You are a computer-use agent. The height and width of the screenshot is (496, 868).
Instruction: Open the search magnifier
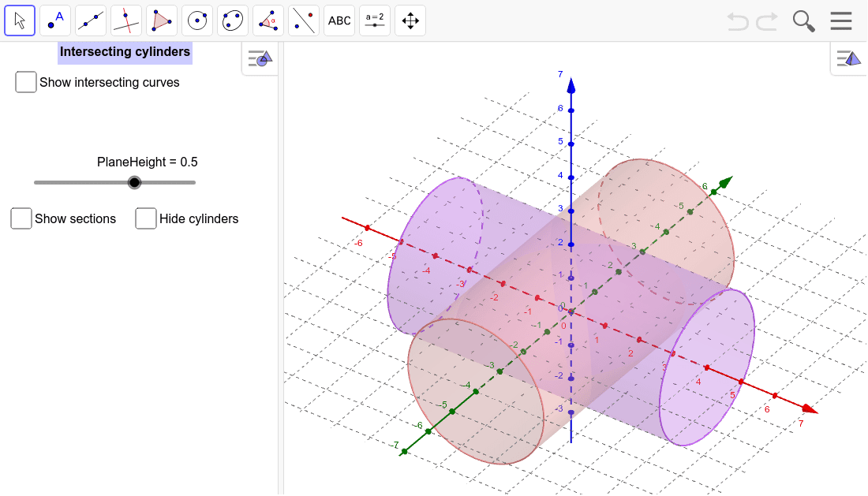803,21
